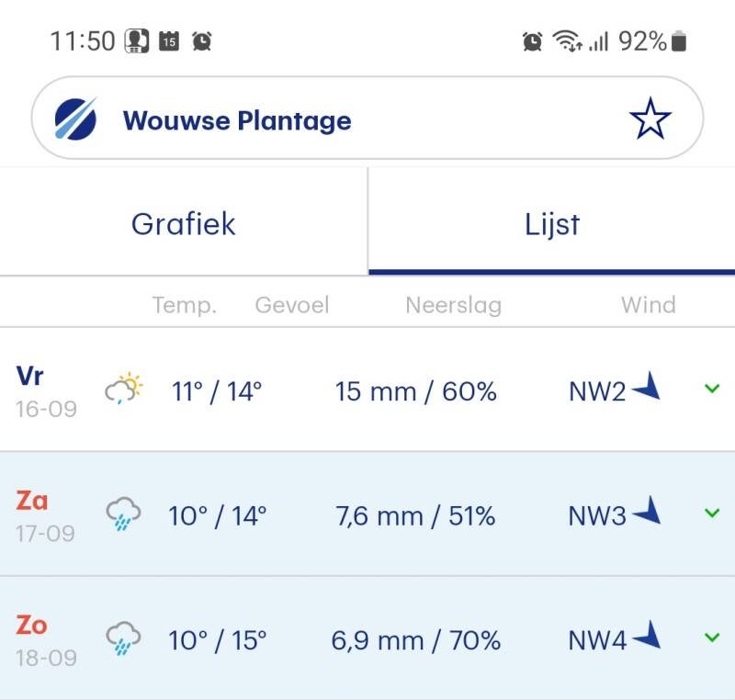The image size is (735, 700).
Task: Tap the Wi-Fi icon in status bar
Action: [566, 41]
